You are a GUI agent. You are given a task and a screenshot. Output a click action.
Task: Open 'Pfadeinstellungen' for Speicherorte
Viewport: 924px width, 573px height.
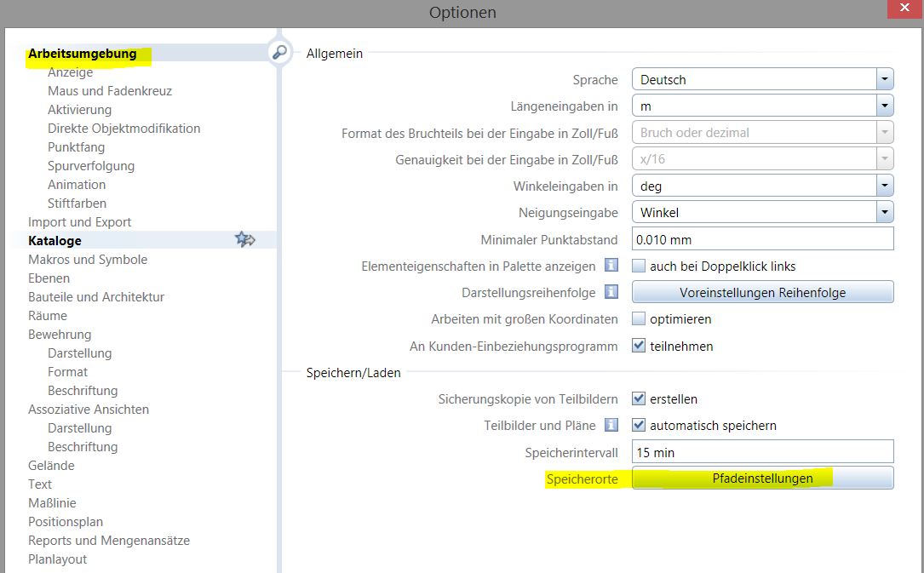(762, 478)
